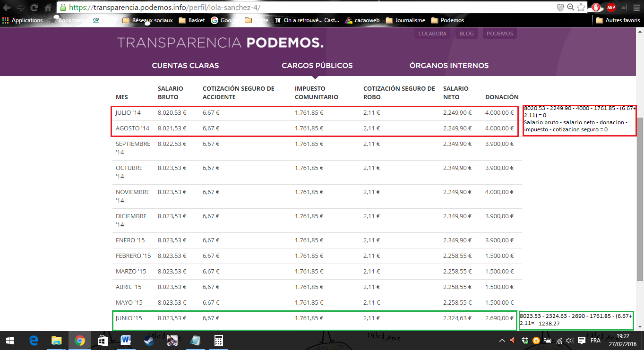Screen dimensions: 644x350
Task: Go to the Cuentas Claras section
Action: pyautogui.click(x=185, y=66)
